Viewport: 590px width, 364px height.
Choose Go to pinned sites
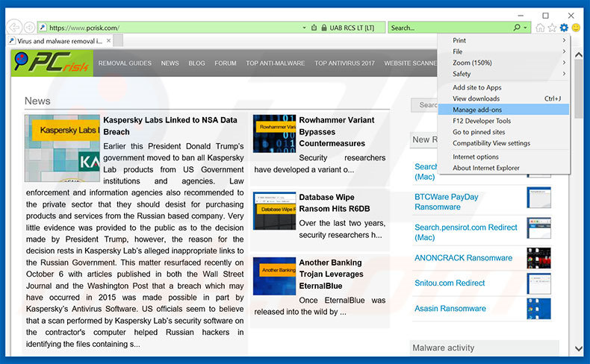(x=504, y=132)
